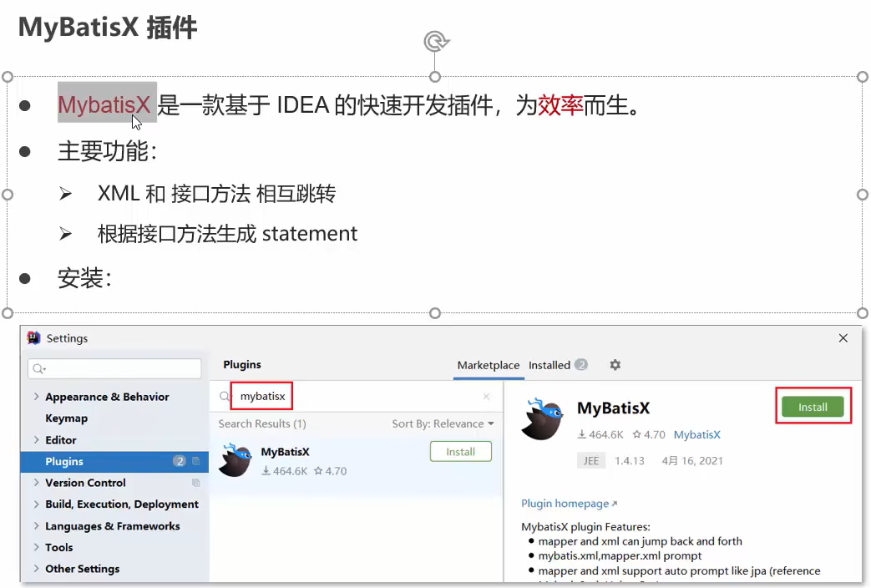Click the magnifier icon in plugin search
Screen dimensions: 871x588
coord(225,396)
